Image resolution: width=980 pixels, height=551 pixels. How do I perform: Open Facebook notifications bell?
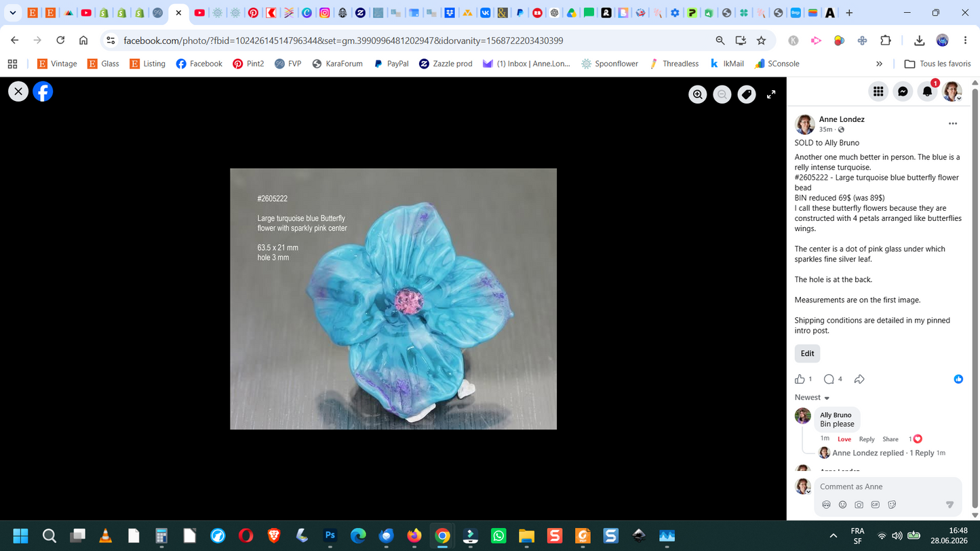coord(927,91)
